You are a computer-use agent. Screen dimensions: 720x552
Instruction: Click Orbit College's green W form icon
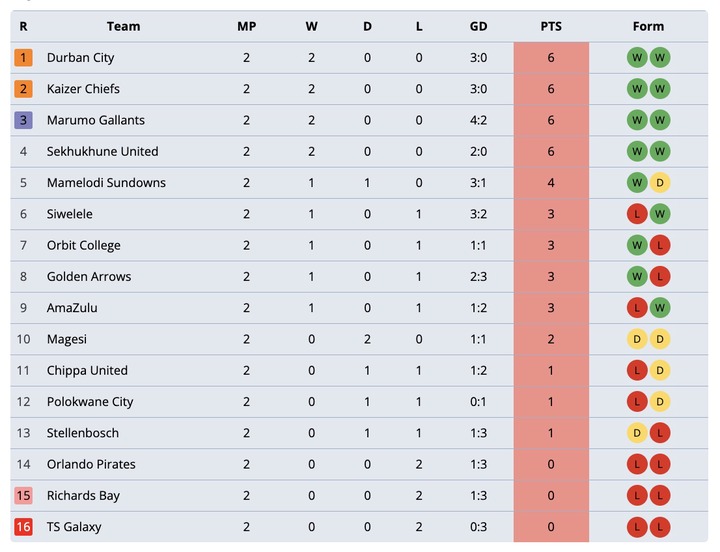coord(637,245)
